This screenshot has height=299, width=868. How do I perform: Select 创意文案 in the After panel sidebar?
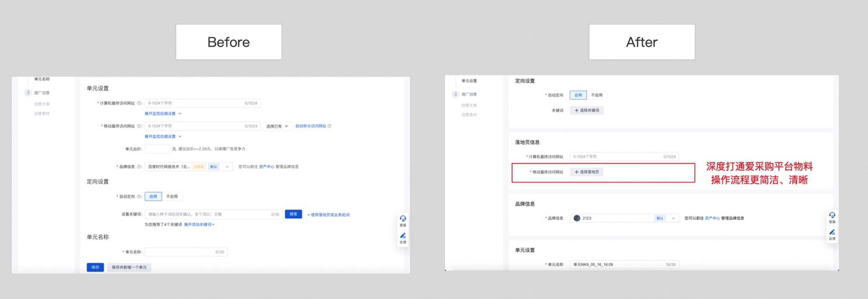[x=469, y=106]
